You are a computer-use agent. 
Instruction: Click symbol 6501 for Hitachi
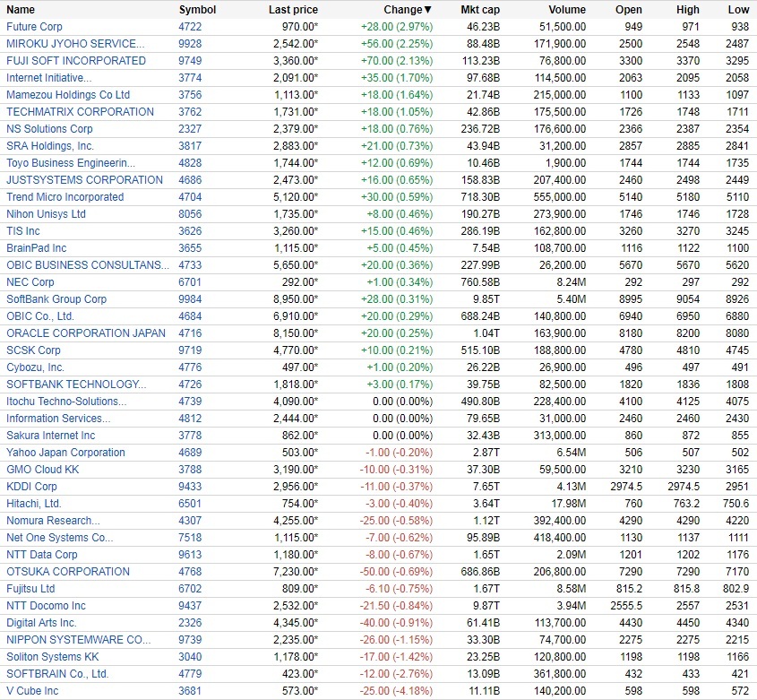click(x=189, y=504)
